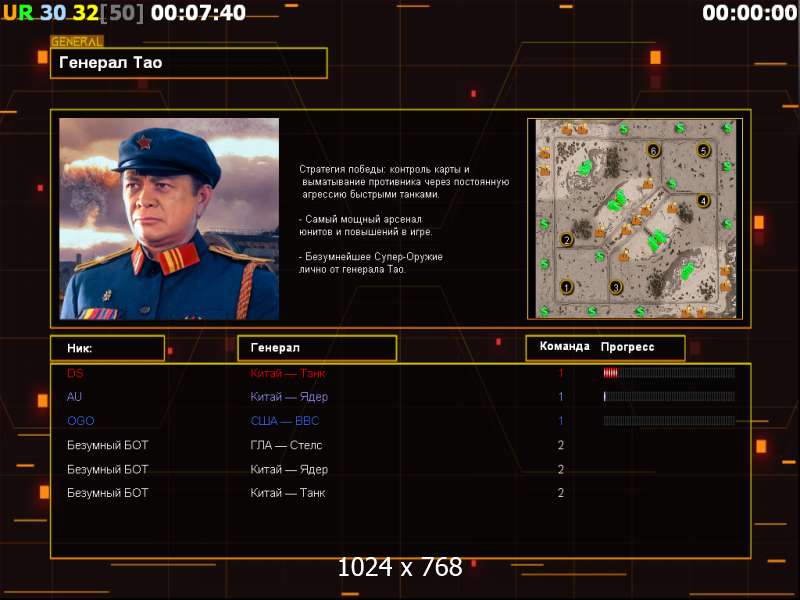Viewport: 800px width, 600px height.
Task: Click the "Самый мощный арсенал" bullet text
Action: [366, 226]
